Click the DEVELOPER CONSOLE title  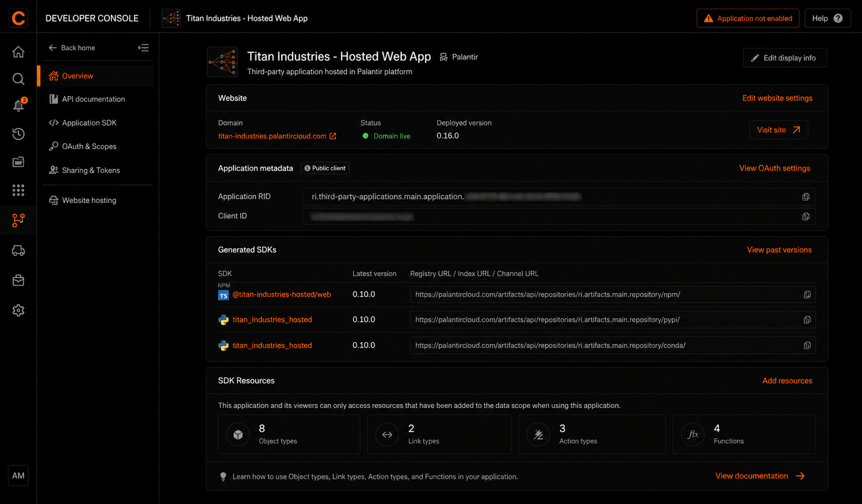[x=92, y=18]
